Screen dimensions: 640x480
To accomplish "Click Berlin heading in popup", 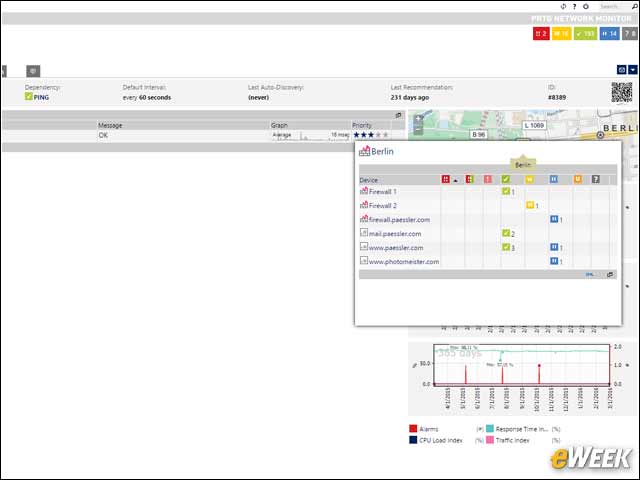I will click(x=382, y=151).
